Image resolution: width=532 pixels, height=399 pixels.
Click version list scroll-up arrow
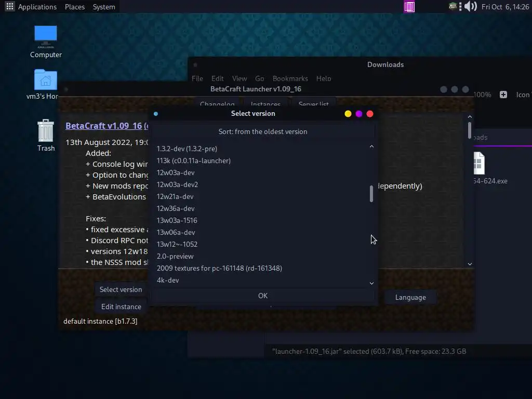[371, 147]
